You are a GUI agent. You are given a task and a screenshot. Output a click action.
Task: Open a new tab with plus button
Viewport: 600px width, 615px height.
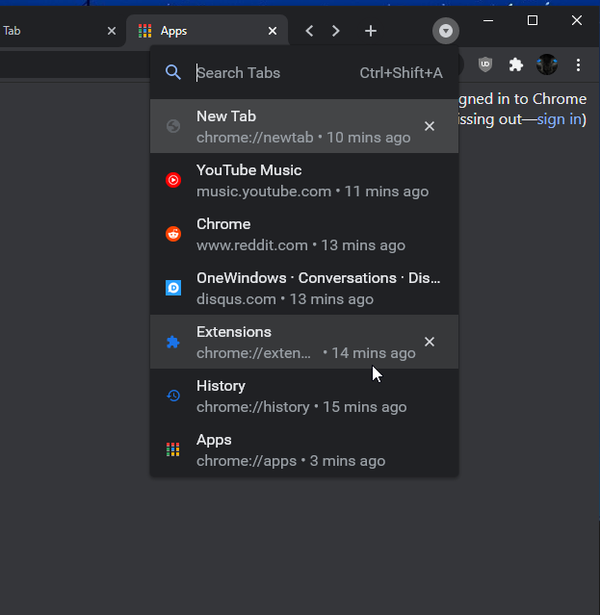tap(371, 31)
